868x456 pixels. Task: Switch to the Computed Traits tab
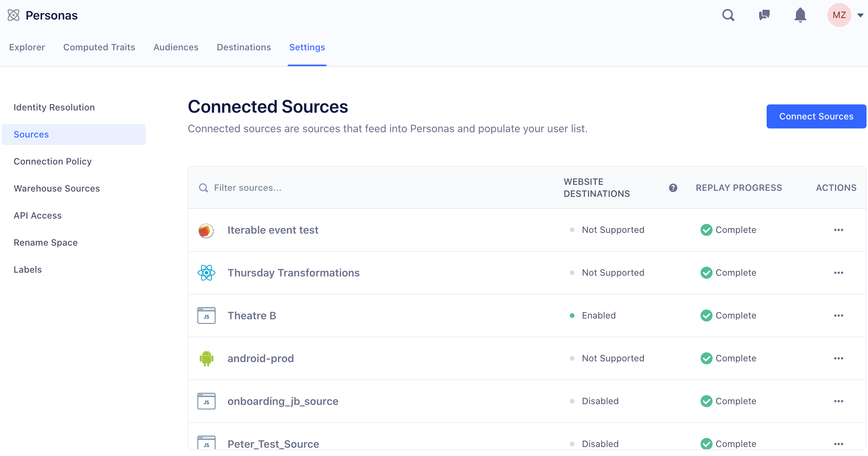click(x=99, y=47)
